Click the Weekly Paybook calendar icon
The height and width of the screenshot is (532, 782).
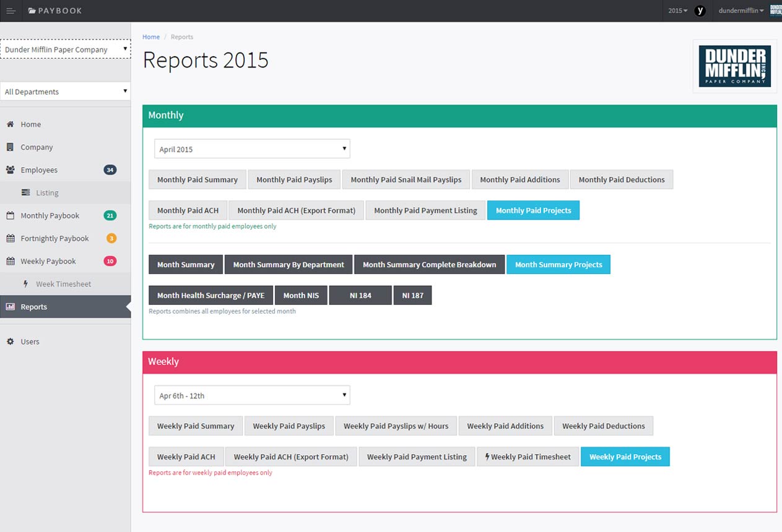pyautogui.click(x=10, y=262)
